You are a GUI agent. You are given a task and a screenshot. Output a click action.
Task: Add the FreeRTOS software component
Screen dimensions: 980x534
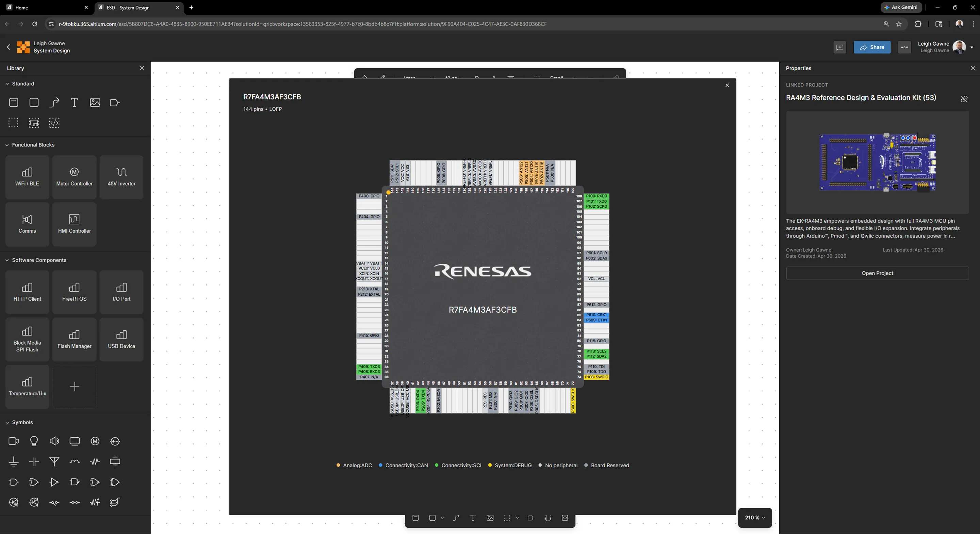click(75, 292)
